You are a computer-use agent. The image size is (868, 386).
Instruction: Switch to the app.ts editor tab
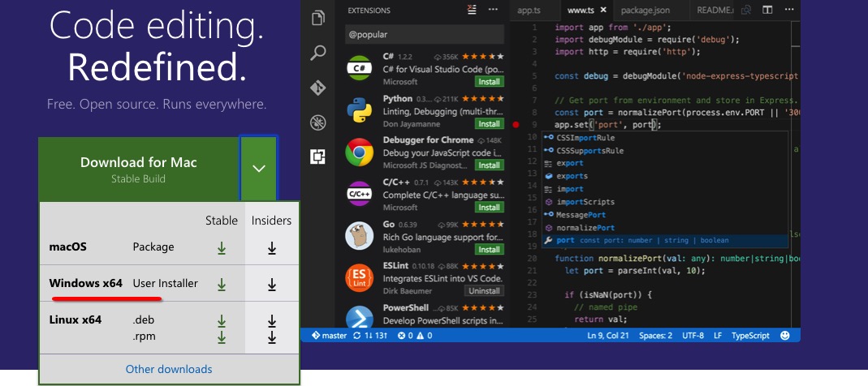[528, 11]
